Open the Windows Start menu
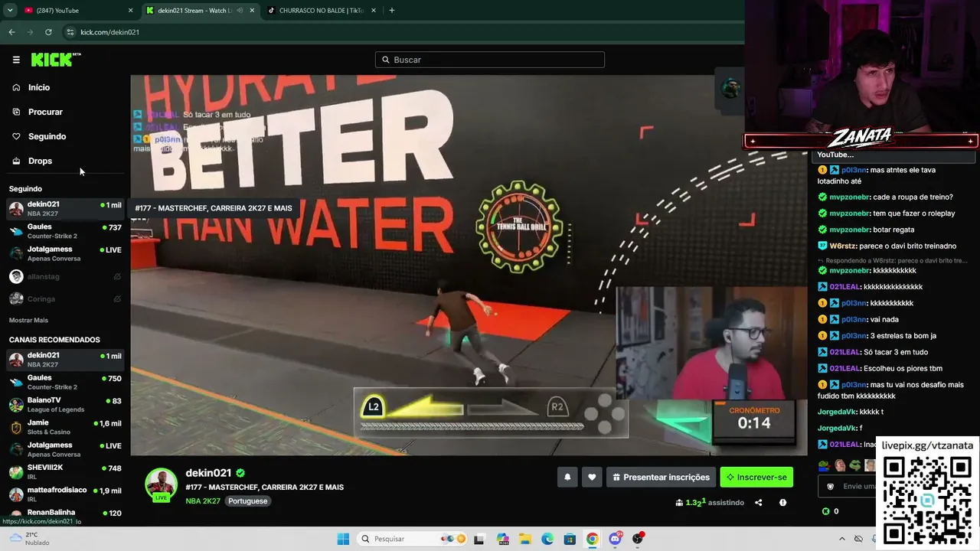This screenshot has height=551, width=980. (x=343, y=539)
